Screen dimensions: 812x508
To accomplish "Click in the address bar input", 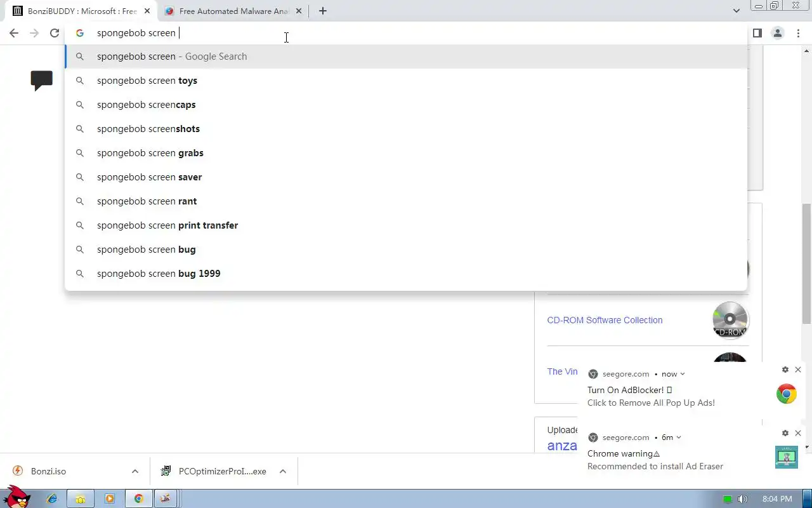I will click(x=406, y=33).
